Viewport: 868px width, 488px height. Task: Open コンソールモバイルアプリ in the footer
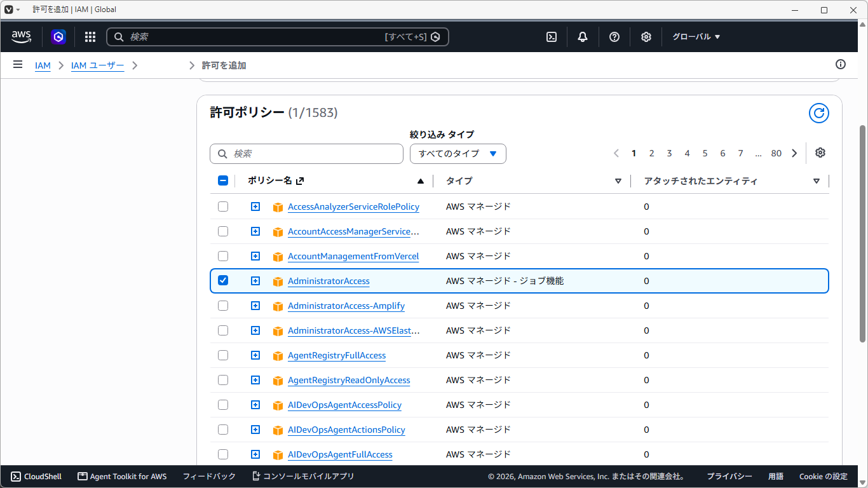pos(303,477)
